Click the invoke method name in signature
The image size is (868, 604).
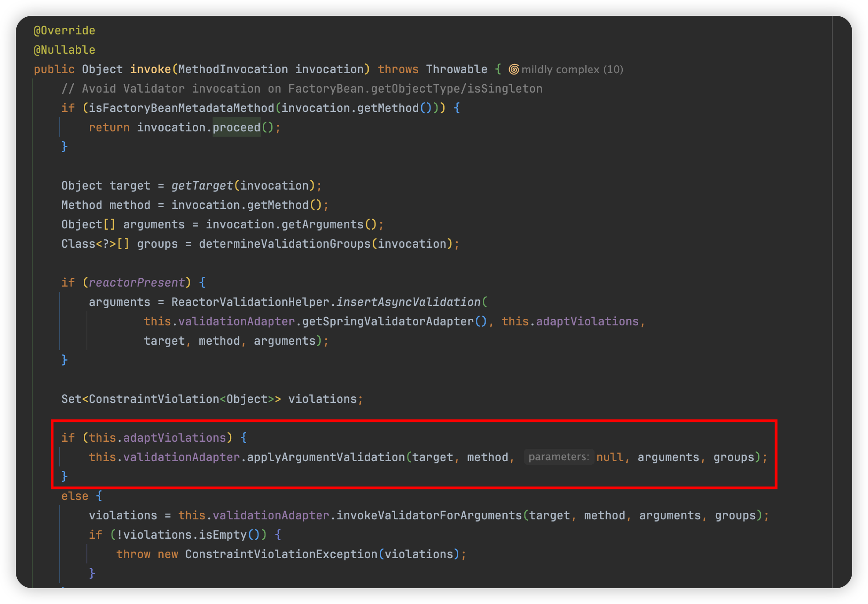(x=150, y=69)
